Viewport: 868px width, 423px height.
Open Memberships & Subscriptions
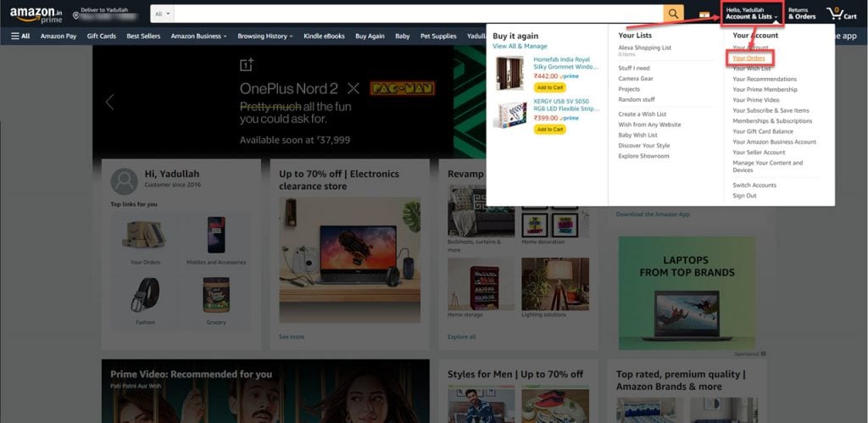point(772,121)
